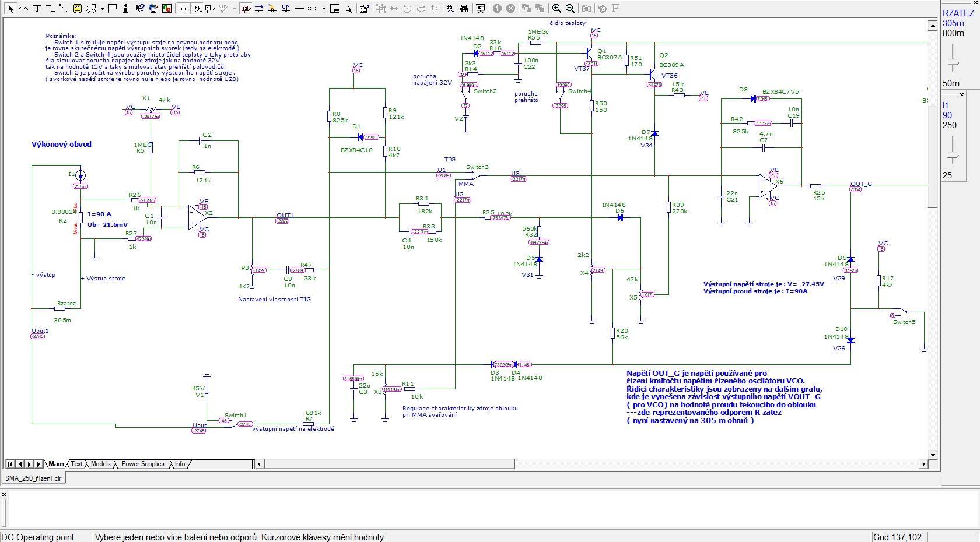This screenshot has width=980, height=542.
Task: Pick the diagonal wire tool
Action: 64,9
